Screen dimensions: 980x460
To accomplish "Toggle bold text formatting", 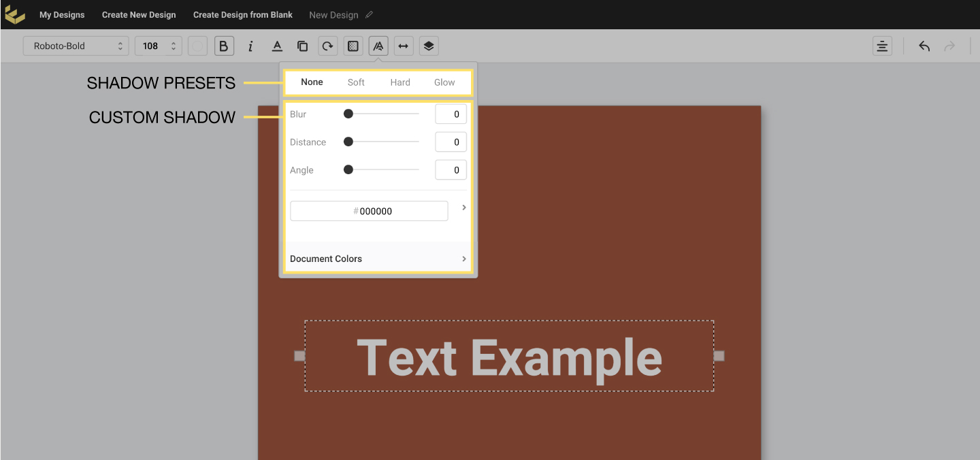I will (x=224, y=46).
